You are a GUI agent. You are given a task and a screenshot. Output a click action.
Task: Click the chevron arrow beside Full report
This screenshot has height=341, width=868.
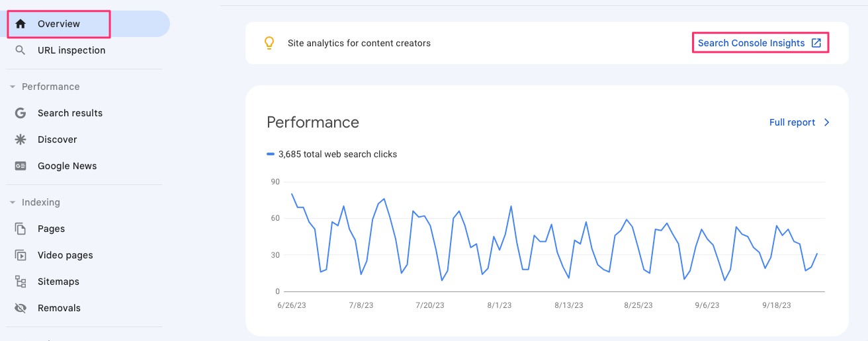(826, 122)
